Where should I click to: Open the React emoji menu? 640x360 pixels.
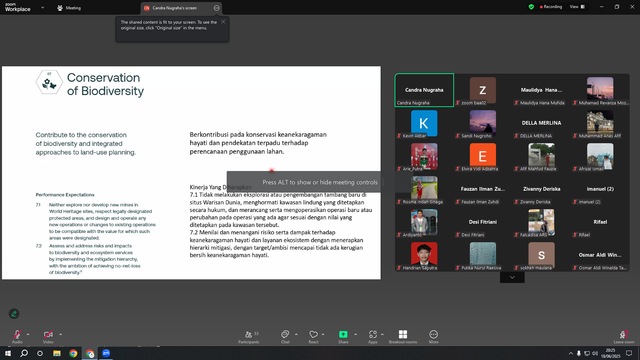(x=313, y=337)
